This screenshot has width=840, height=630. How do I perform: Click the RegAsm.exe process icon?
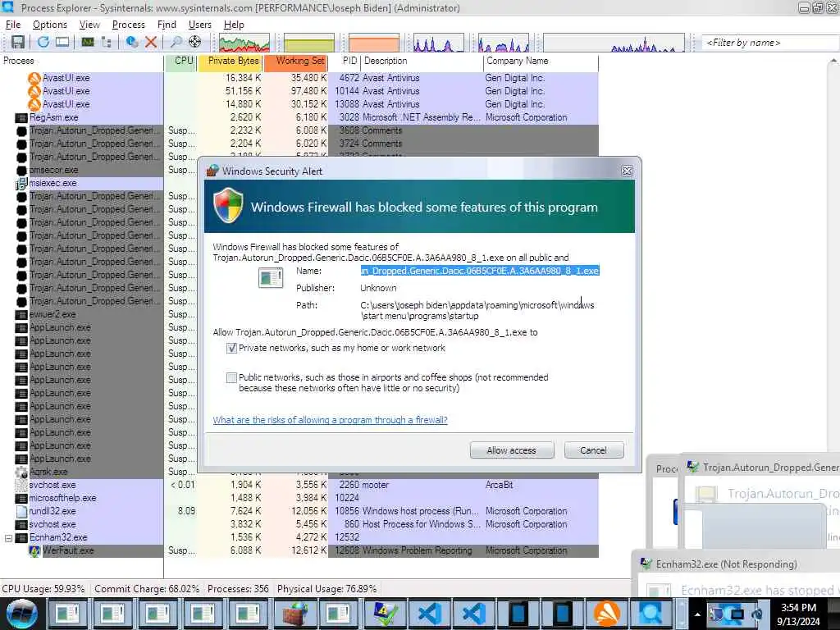pos(21,117)
